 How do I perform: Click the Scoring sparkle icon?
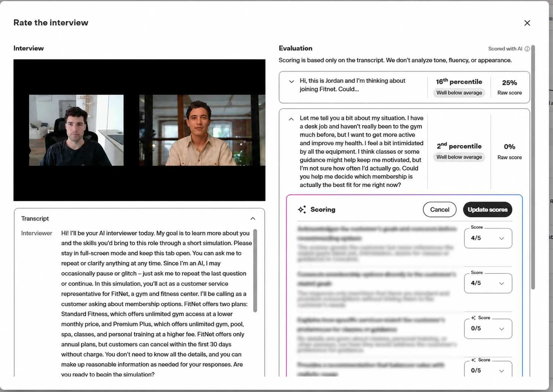pyautogui.click(x=302, y=210)
